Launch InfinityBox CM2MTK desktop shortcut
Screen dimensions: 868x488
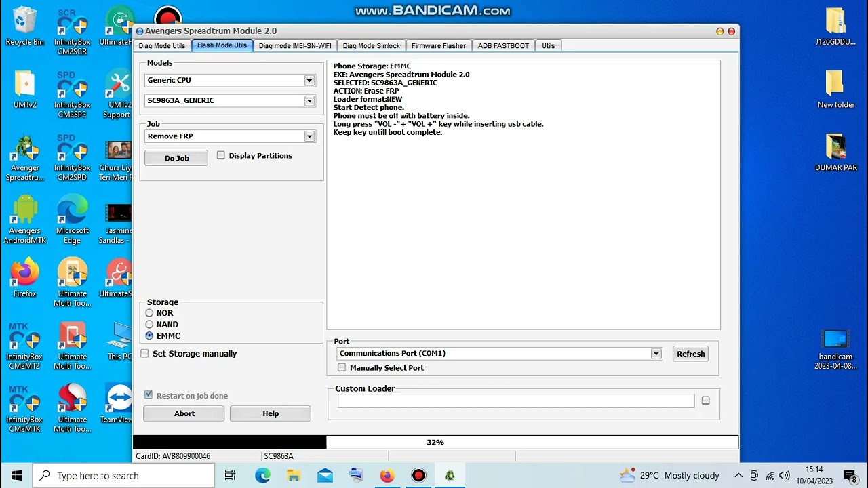pyautogui.click(x=24, y=409)
